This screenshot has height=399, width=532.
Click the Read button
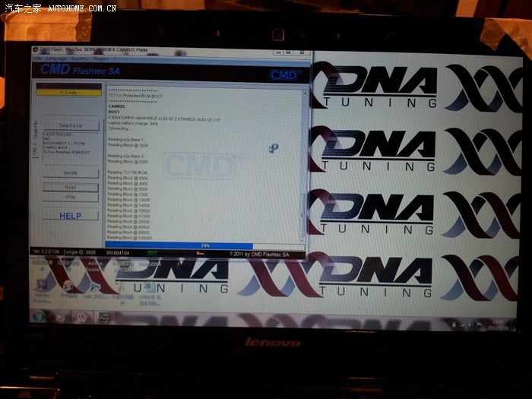(x=71, y=187)
